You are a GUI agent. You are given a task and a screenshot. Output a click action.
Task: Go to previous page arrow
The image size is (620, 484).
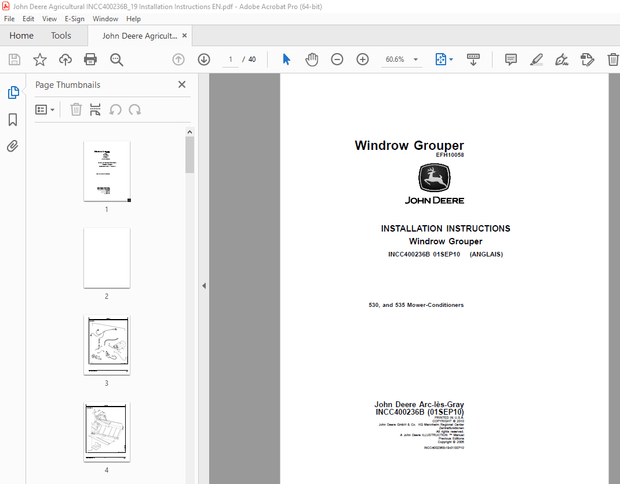[x=178, y=60]
